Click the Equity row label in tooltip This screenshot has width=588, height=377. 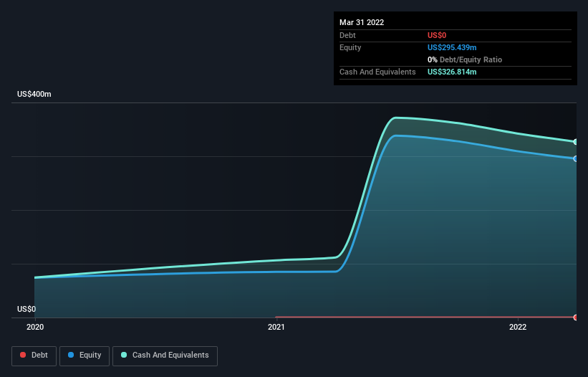point(350,47)
